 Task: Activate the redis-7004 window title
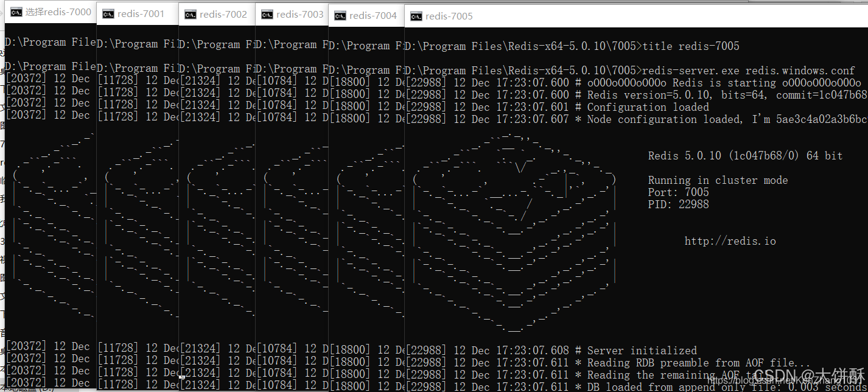[x=373, y=16]
